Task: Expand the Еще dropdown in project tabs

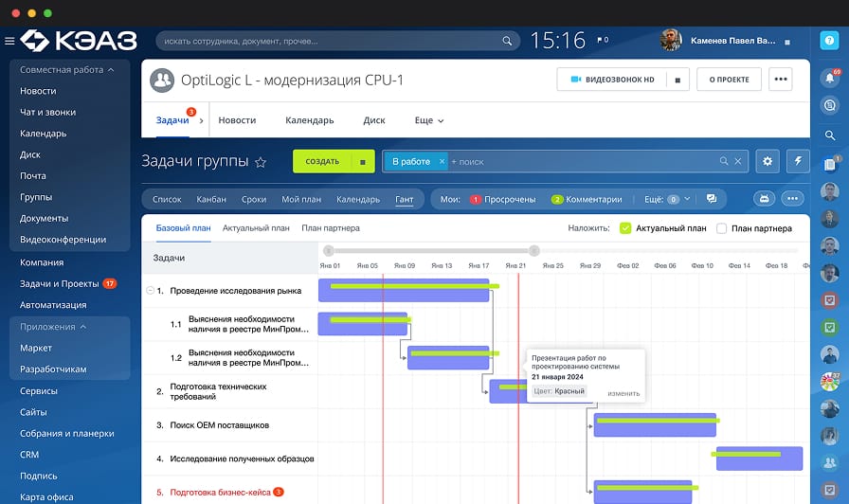Action: point(429,120)
